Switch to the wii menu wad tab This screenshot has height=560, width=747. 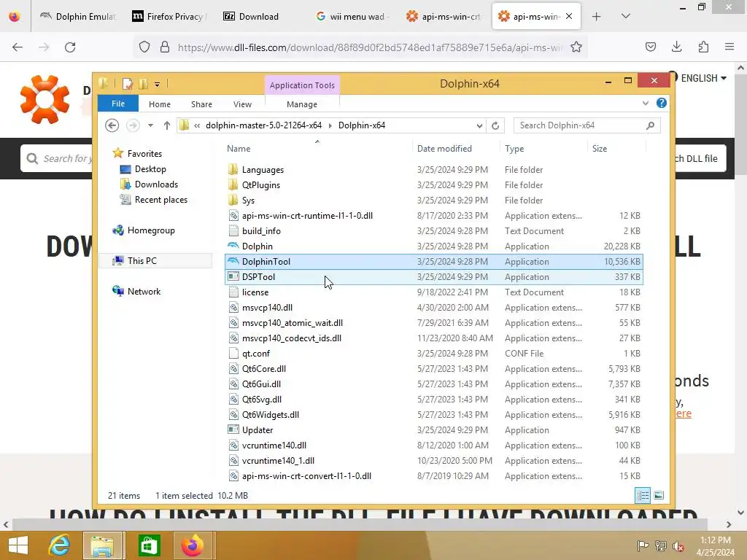pyautogui.click(x=352, y=16)
